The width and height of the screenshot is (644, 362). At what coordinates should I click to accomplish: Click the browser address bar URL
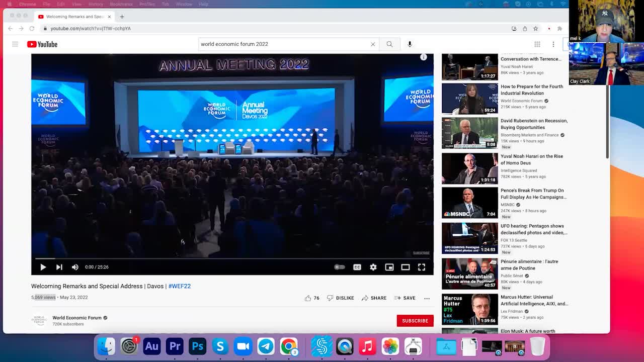point(91,29)
